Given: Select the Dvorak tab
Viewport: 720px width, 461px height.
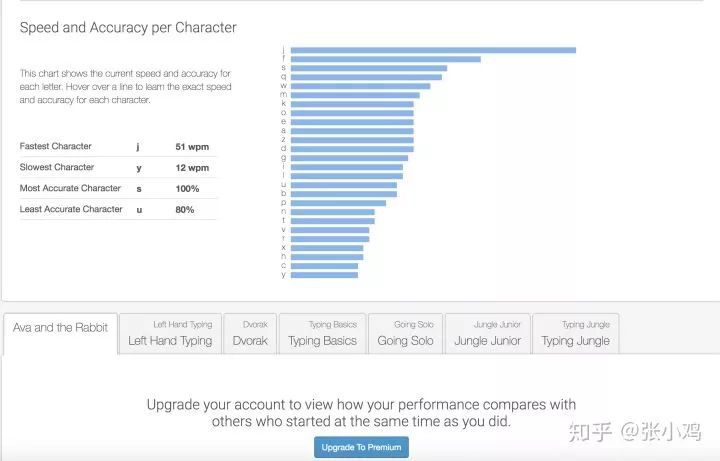Looking at the screenshot, I should point(250,333).
